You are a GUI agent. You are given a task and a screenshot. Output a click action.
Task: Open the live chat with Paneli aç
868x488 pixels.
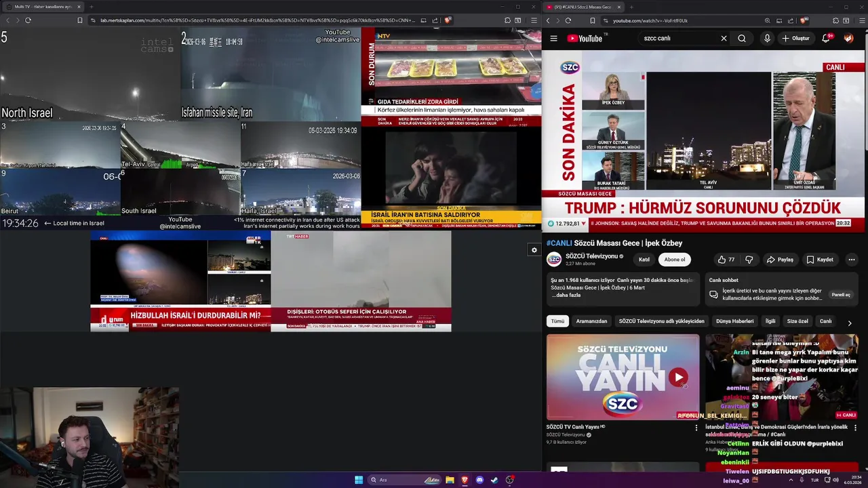coord(841,295)
